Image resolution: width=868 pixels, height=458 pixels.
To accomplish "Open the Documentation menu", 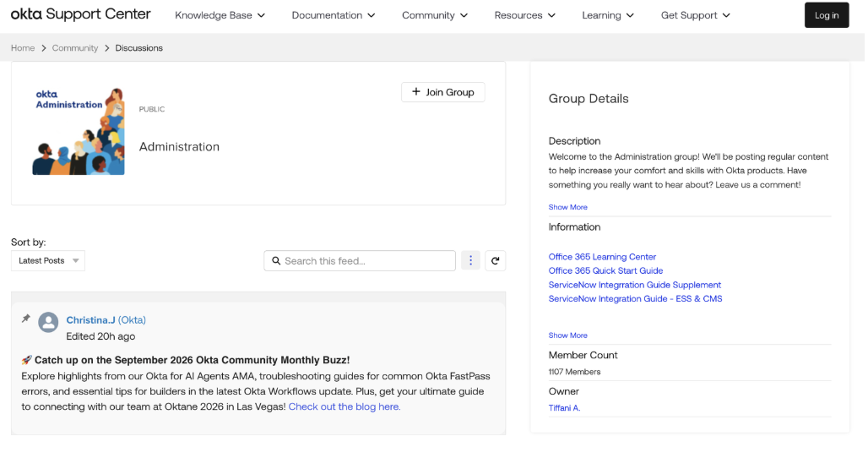I will click(334, 15).
